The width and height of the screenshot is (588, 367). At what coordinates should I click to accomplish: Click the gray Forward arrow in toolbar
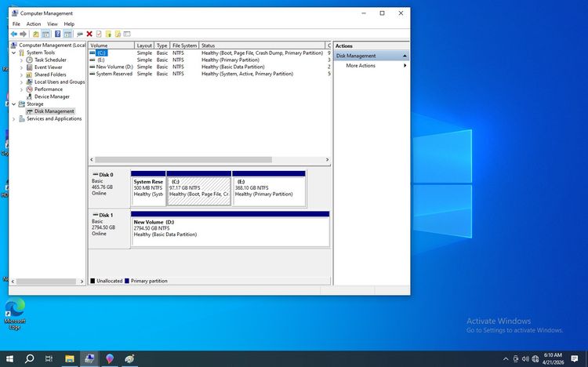pyautogui.click(x=24, y=35)
